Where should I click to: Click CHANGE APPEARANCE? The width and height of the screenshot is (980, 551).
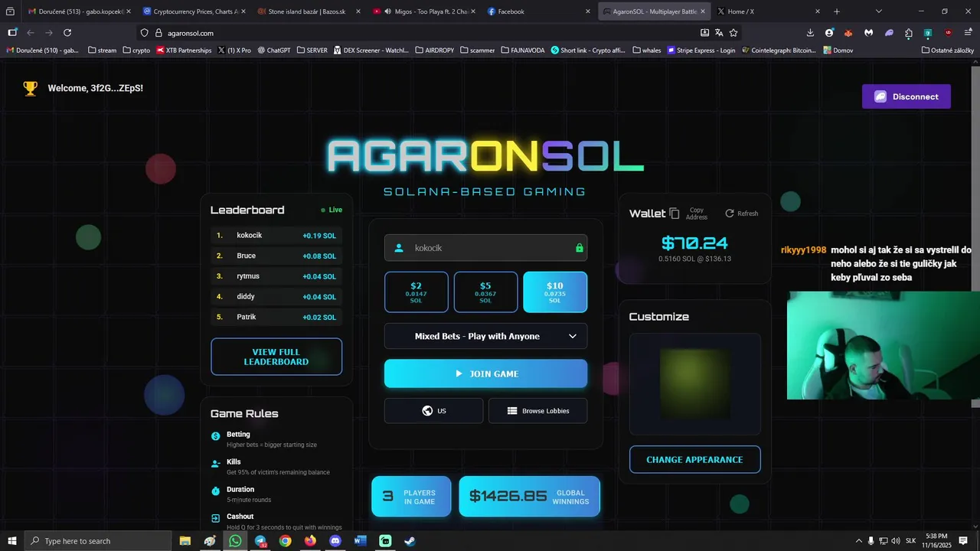tap(695, 459)
